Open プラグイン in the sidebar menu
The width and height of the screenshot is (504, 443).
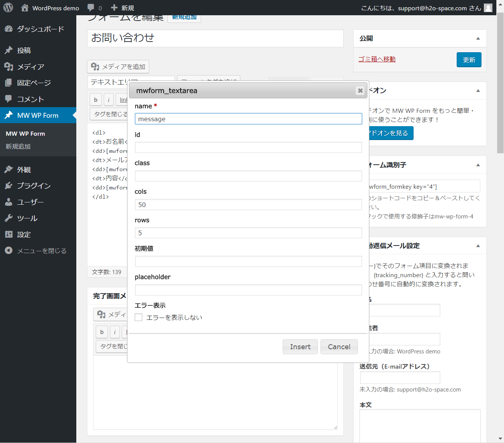click(34, 186)
